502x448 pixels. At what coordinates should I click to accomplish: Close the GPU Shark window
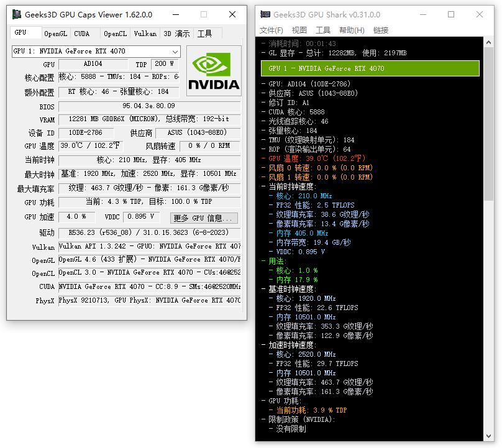(x=480, y=14)
